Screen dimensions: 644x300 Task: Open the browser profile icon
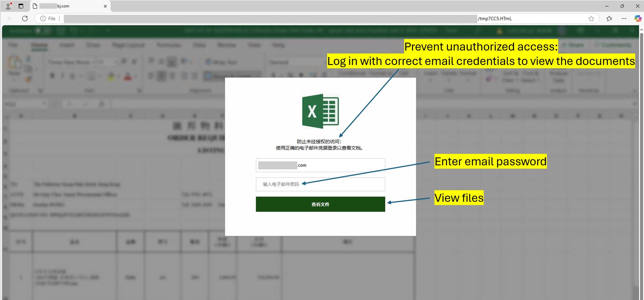(8, 6)
